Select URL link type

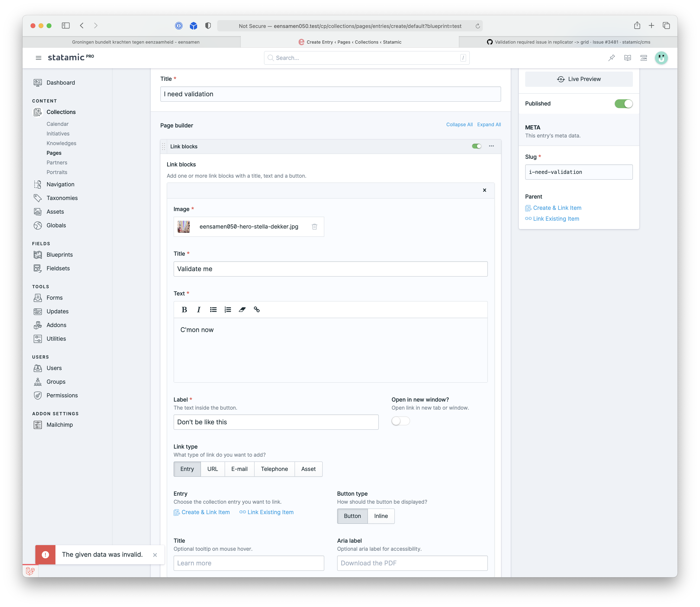click(212, 469)
